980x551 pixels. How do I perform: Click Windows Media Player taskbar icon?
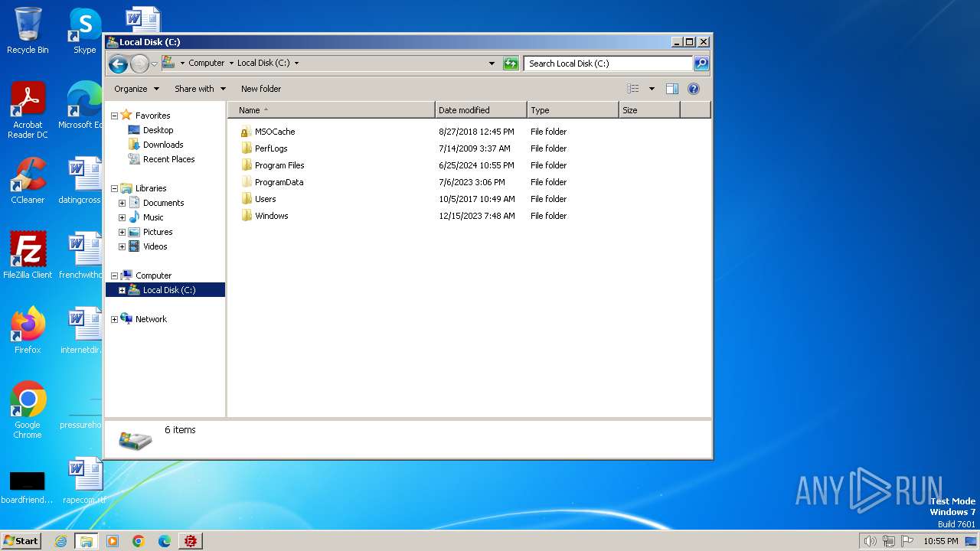click(x=113, y=541)
